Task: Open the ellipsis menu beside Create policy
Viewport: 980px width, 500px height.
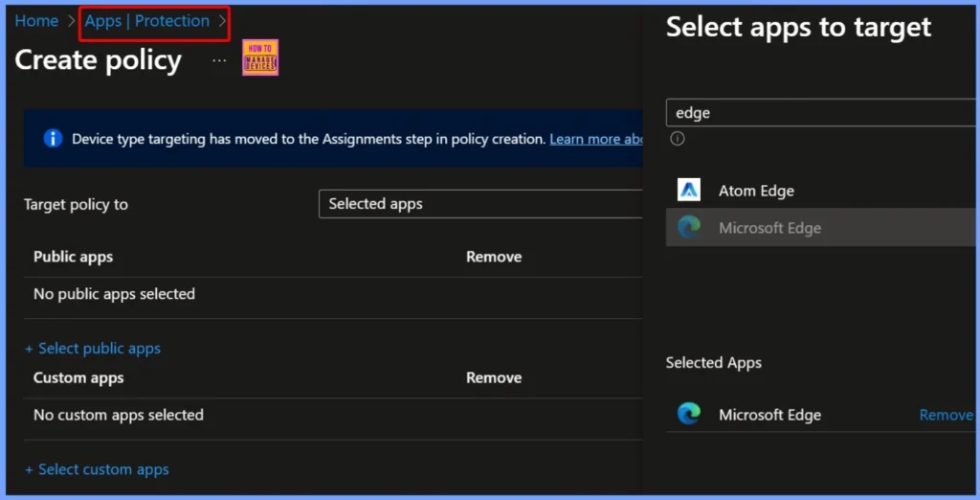Action: pos(219,60)
